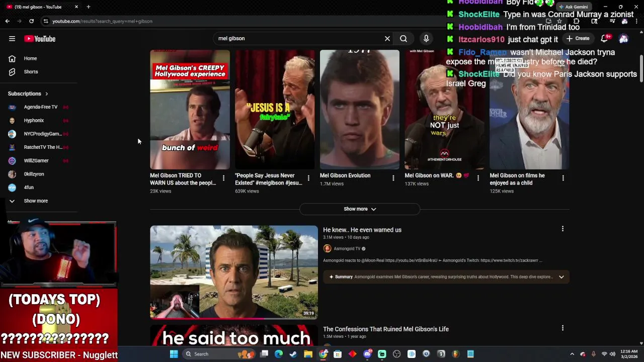The height and width of the screenshot is (362, 644).
Task: Go back with the browser back arrow
Action: [x=7, y=21]
